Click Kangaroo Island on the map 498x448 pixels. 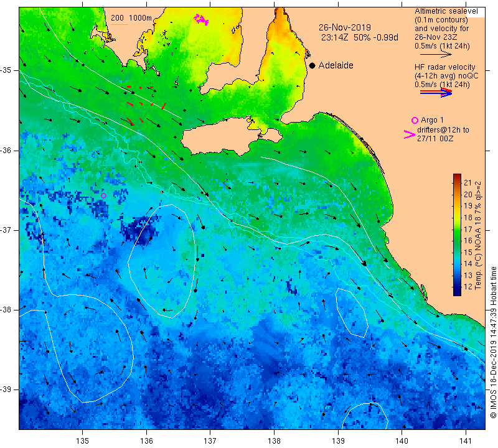pyautogui.click(x=222, y=136)
